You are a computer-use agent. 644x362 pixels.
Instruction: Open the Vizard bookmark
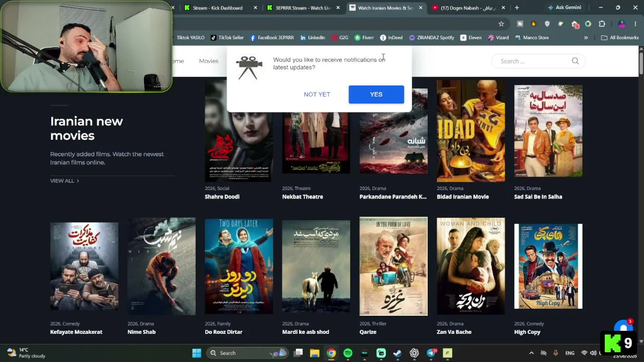498,38
